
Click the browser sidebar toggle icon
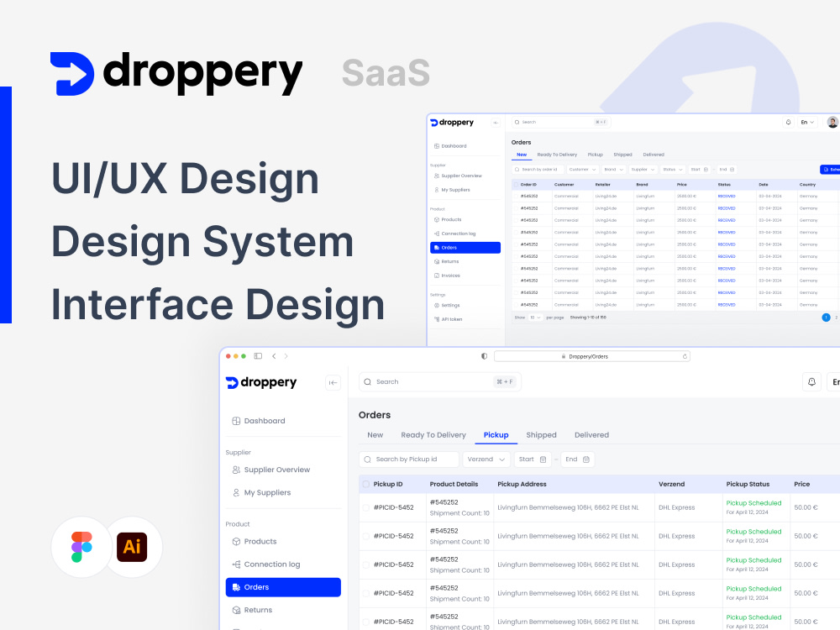coord(258,355)
